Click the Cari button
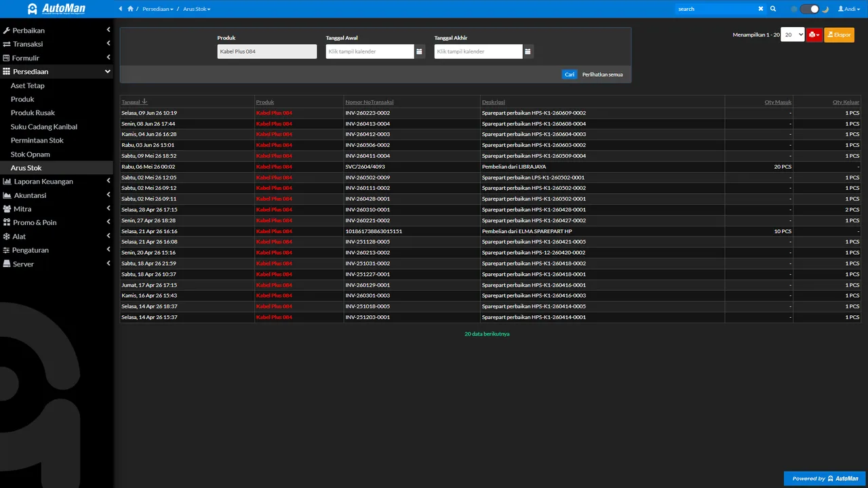Screen dimensions: 868x488 click(x=570, y=75)
